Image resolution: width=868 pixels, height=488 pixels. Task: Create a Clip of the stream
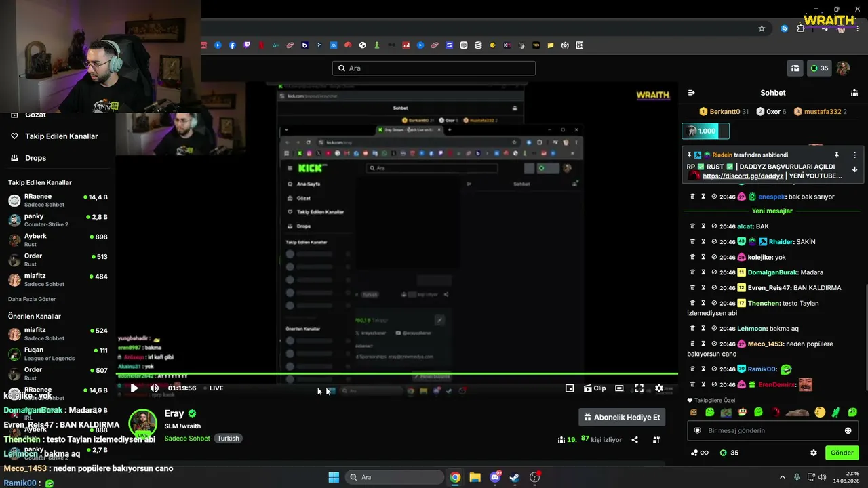595,388
